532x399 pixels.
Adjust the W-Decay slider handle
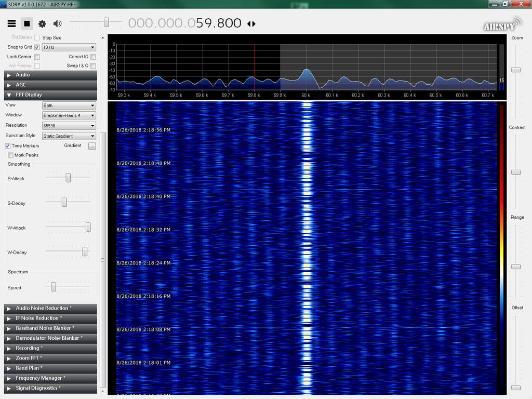85,252
